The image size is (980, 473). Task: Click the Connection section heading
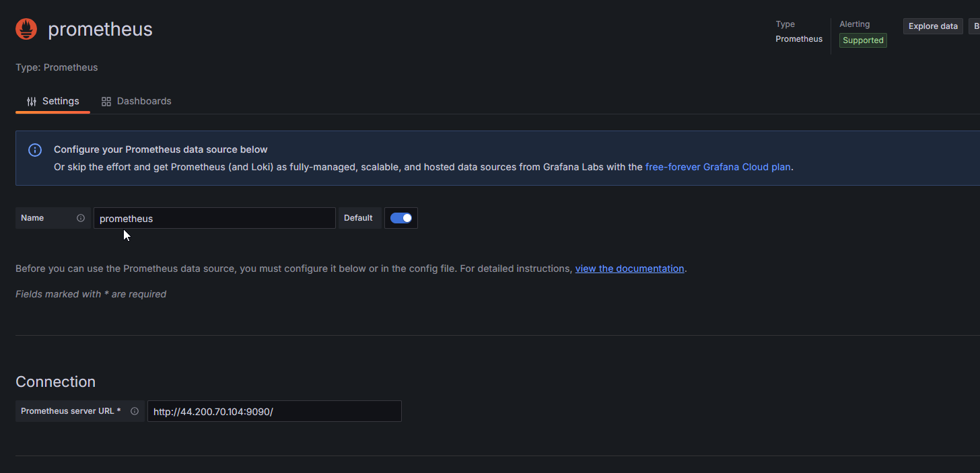point(55,381)
